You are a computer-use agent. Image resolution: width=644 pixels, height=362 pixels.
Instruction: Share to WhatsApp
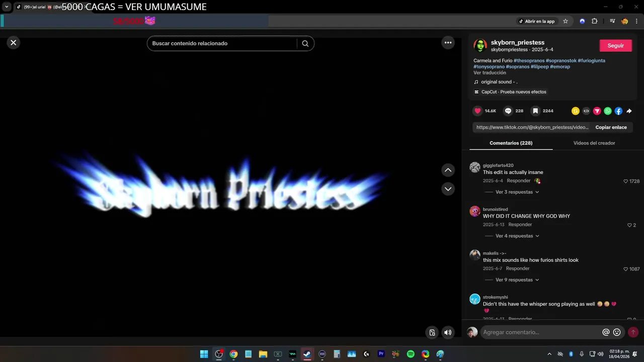[608, 111]
